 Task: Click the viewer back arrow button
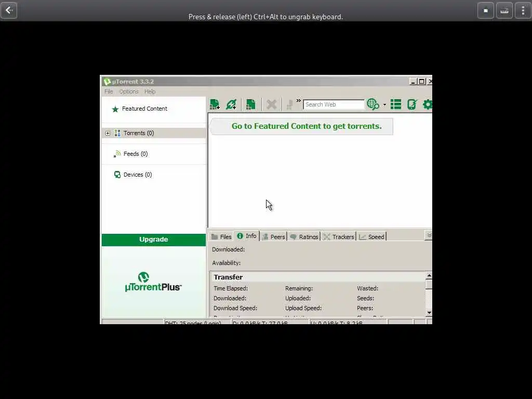click(x=9, y=10)
